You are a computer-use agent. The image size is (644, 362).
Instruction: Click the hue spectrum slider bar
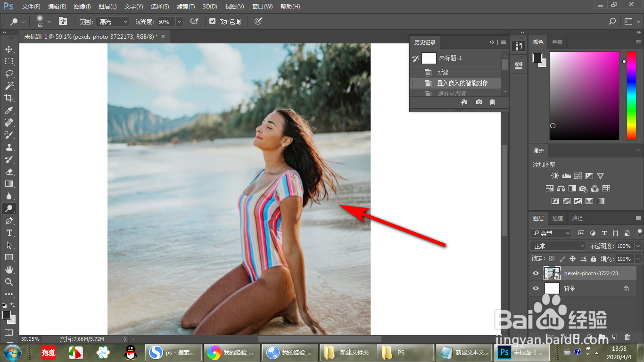[631, 96]
